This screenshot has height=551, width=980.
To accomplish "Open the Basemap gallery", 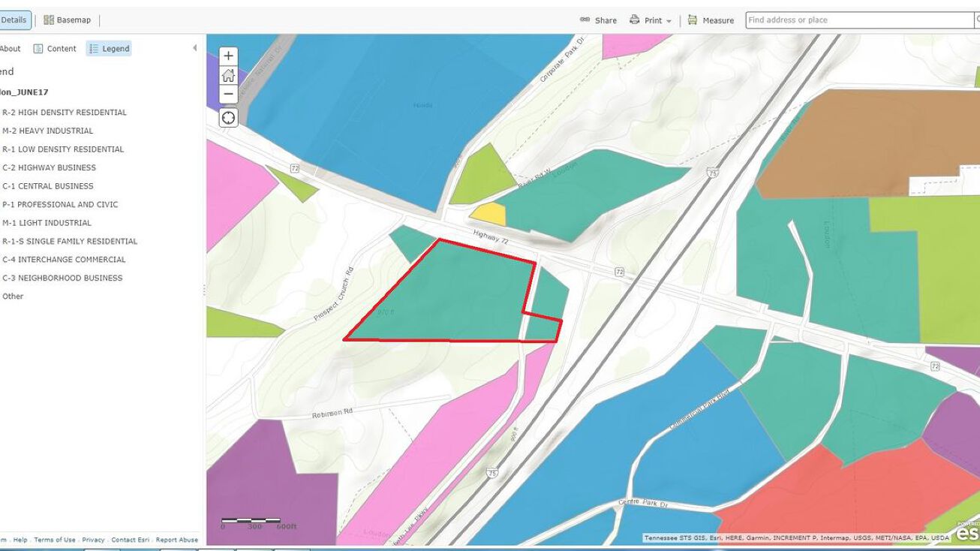I will [67, 20].
